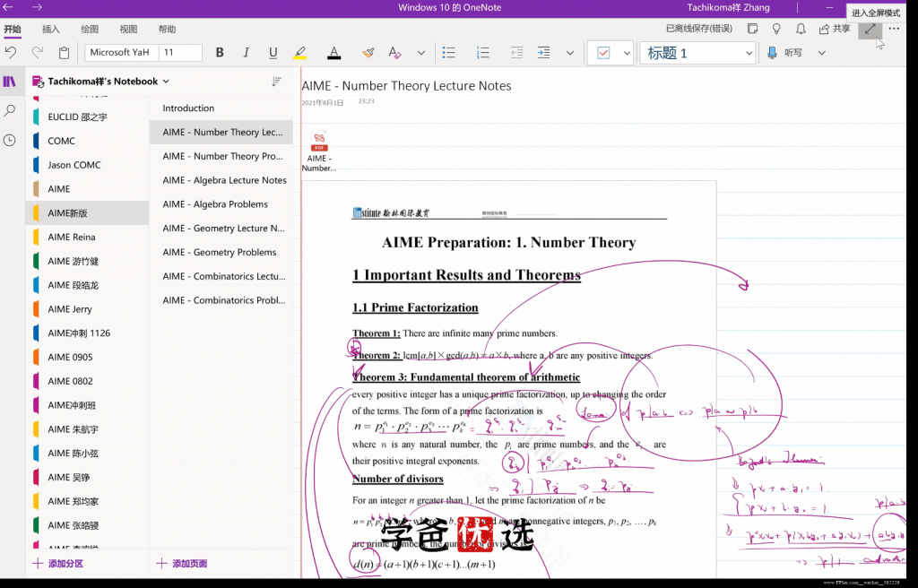Switch to the 绘图 tab
Screen dimensions: 918x588
[90, 30]
